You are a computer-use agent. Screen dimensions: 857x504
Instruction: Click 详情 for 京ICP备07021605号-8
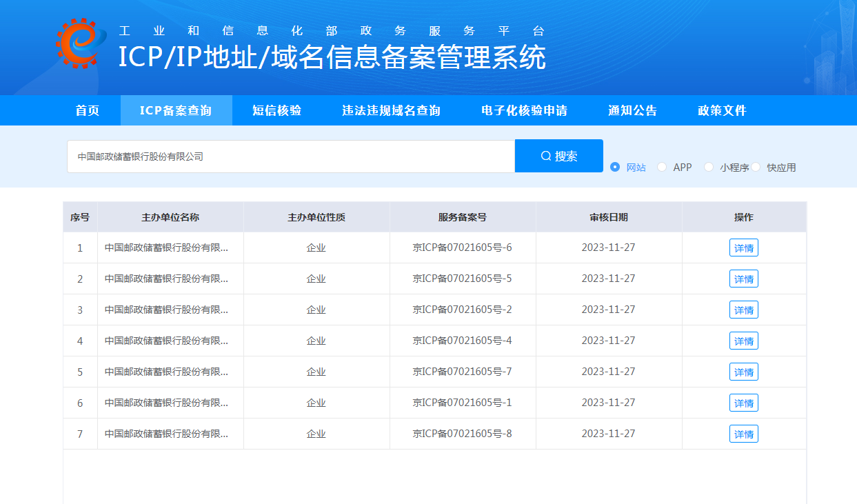(743, 434)
